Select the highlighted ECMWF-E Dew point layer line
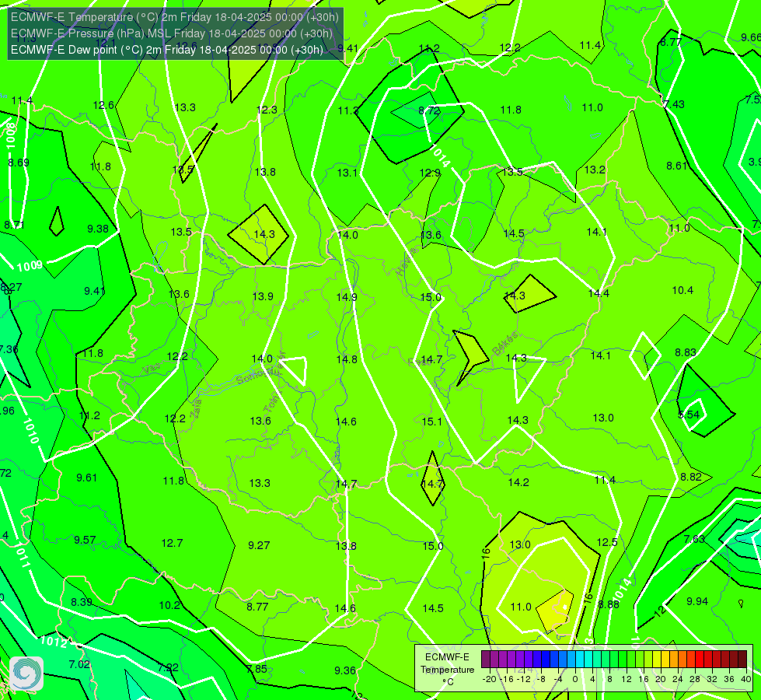 click(166, 50)
